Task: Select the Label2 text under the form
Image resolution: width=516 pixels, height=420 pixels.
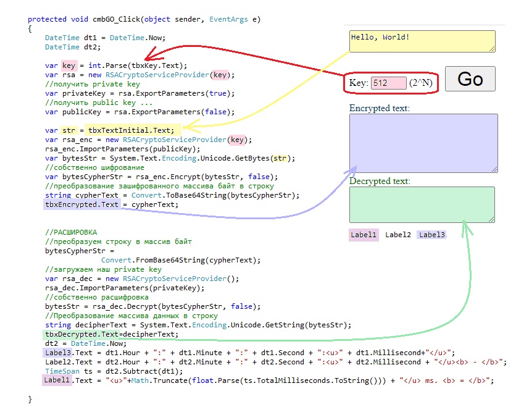Action: click(397, 235)
